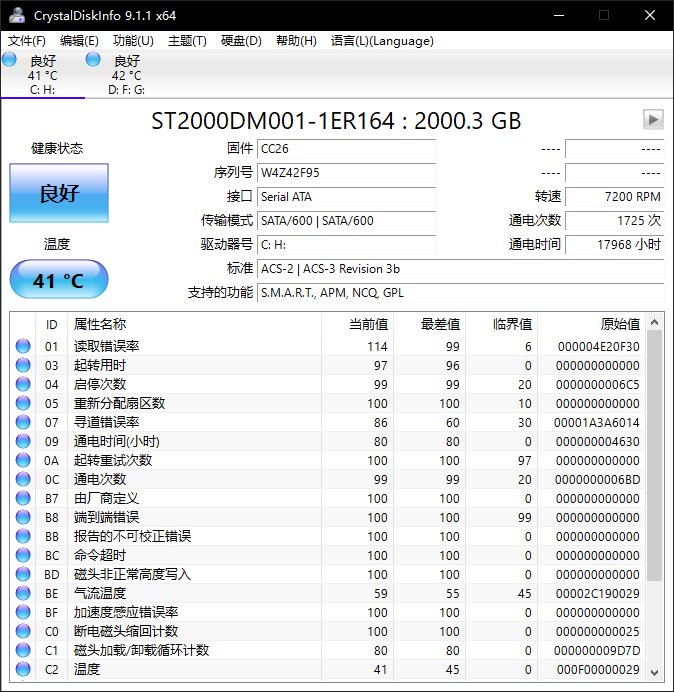
Task: Open the 硬盘(D) menu
Action: coord(241,41)
